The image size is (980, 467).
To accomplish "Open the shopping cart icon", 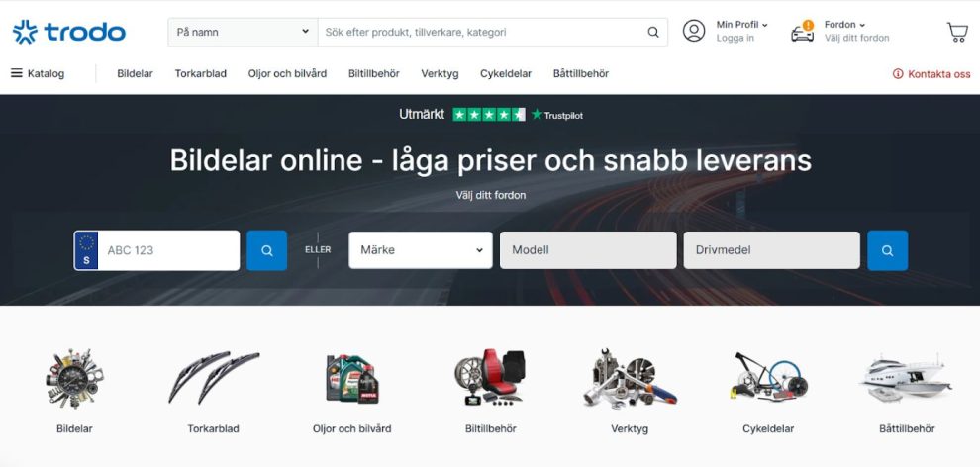I will [x=957, y=32].
